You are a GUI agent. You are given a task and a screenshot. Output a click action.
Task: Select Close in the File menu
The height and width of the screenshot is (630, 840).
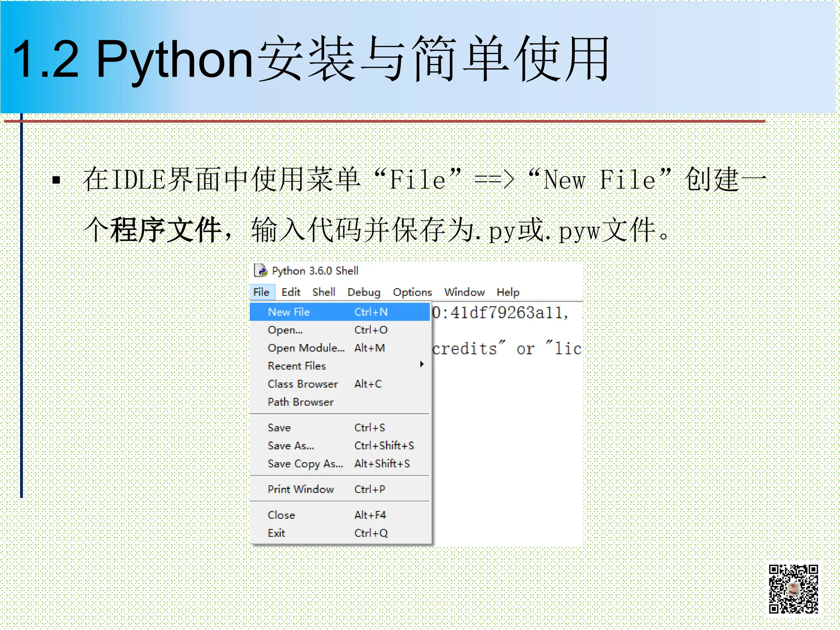click(340, 515)
